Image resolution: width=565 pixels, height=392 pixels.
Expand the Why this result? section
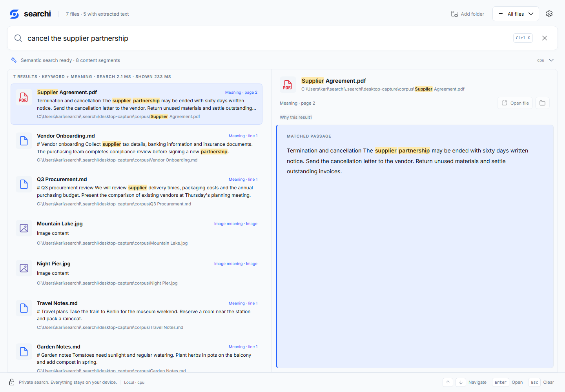tap(296, 117)
